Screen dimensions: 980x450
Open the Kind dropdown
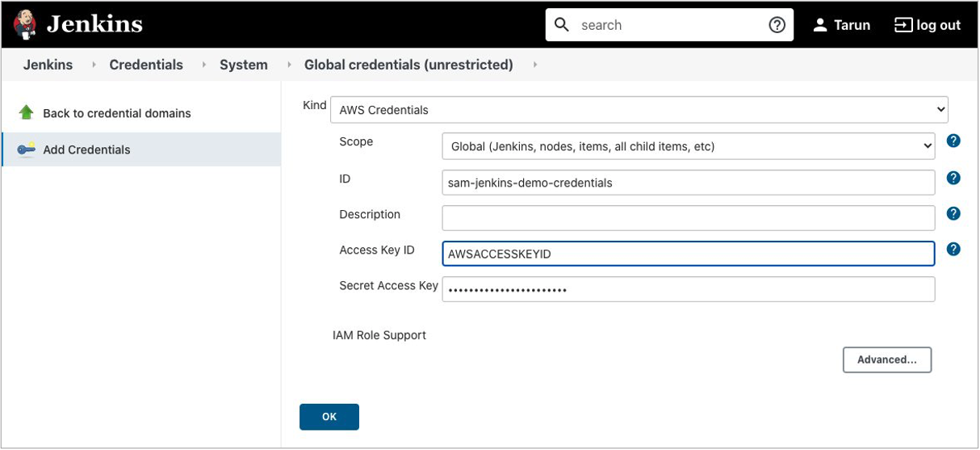coord(639,110)
